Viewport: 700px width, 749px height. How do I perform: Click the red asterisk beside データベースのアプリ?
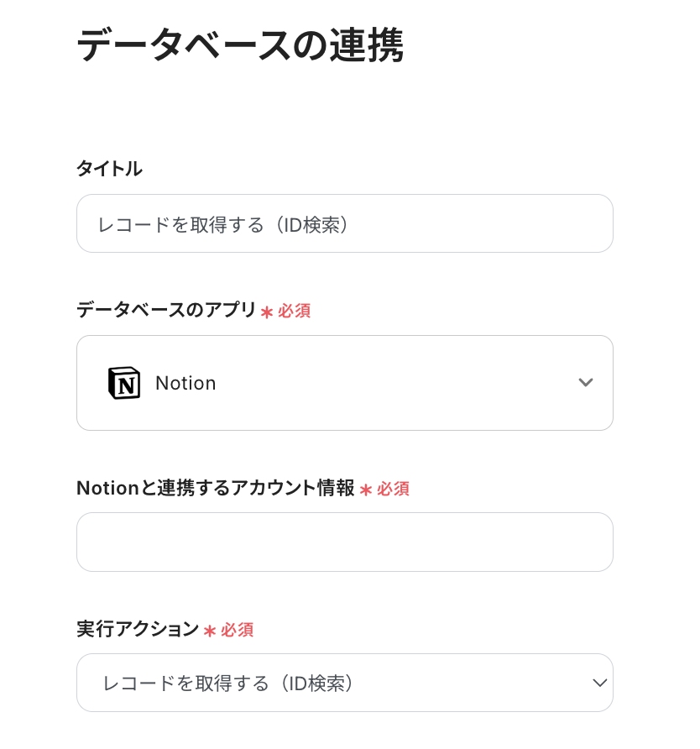pyautogui.click(x=267, y=312)
